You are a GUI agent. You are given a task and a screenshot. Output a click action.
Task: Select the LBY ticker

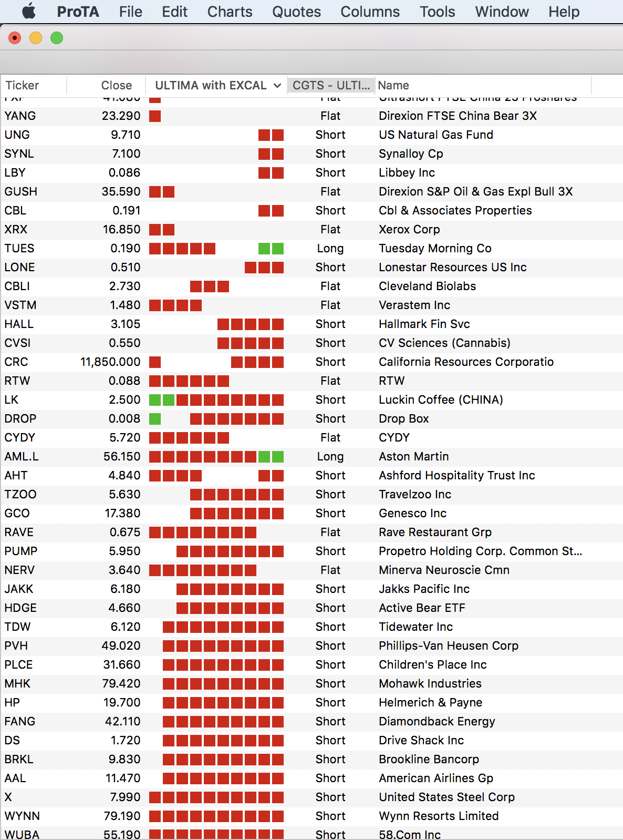[15, 172]
